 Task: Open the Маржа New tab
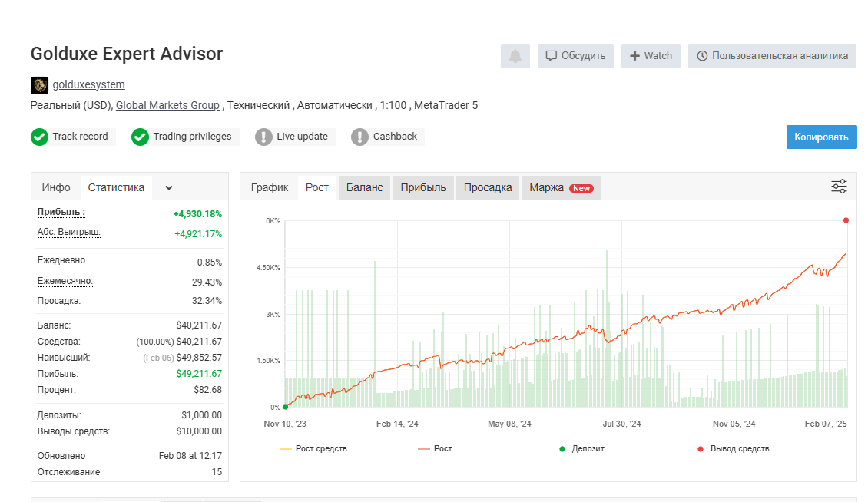tap(562, 187)
